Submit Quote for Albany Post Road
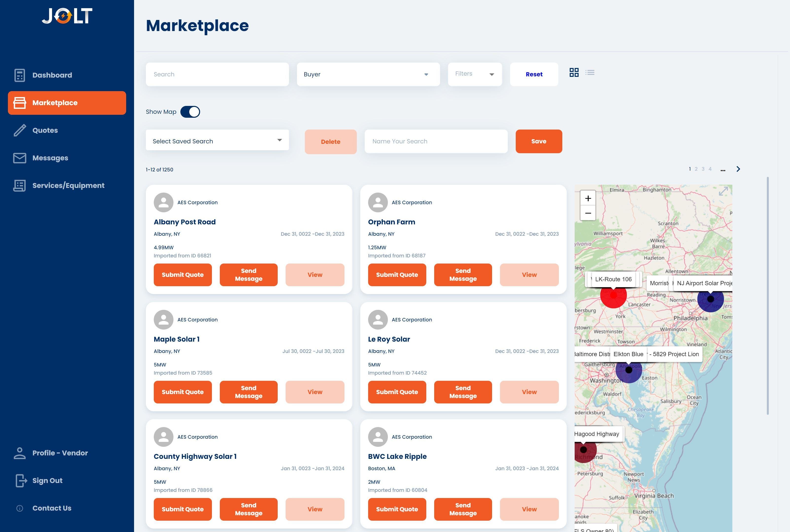The width and height of the screenshot is (790, 532). [183, 275]
